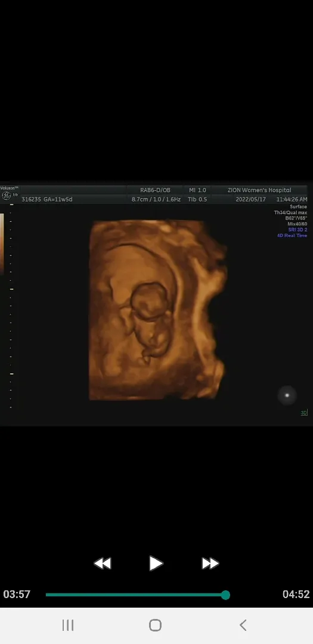
Task: Fast-forward the video with the double-right arrows
Action: (210, 563)
